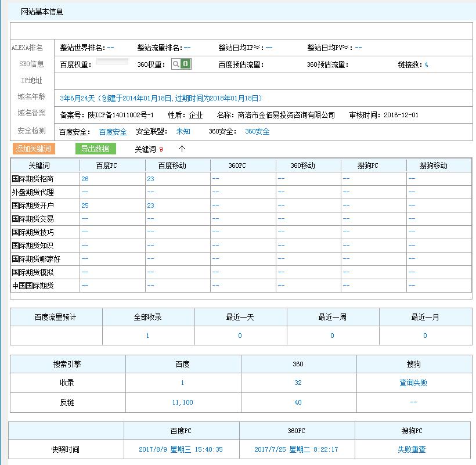The width and height of the screenshot is (476, 465).
Task: Open the 百度 收录 value 1 link
Action: 182,383
